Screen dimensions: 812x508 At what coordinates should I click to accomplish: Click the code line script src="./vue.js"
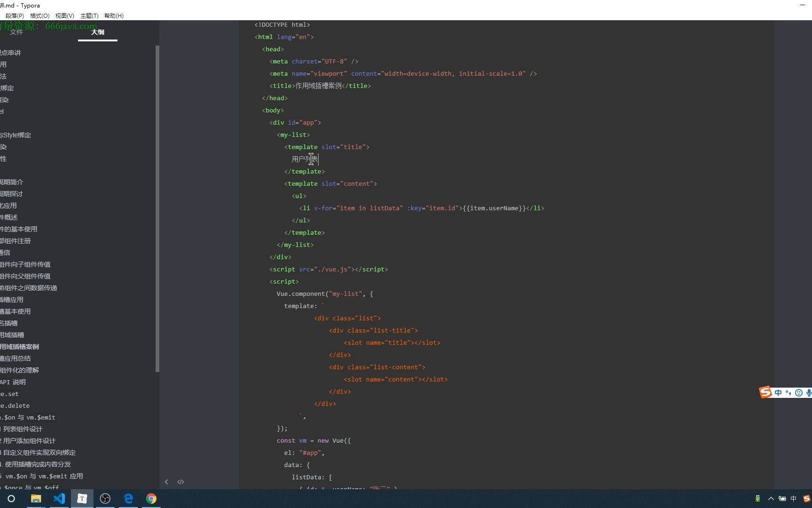pos(328,269)
